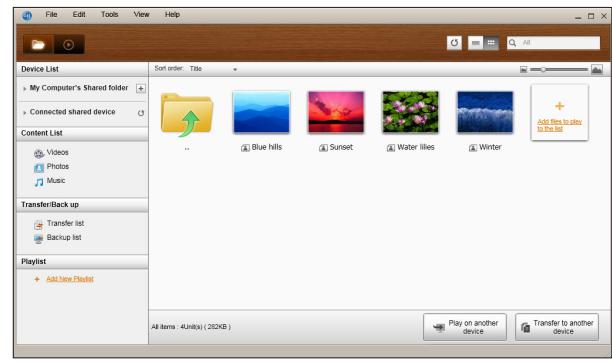The width and height of the screenshot is (612, 362).
Task: Switch to list view layout
Action: (x=475, y=43)
